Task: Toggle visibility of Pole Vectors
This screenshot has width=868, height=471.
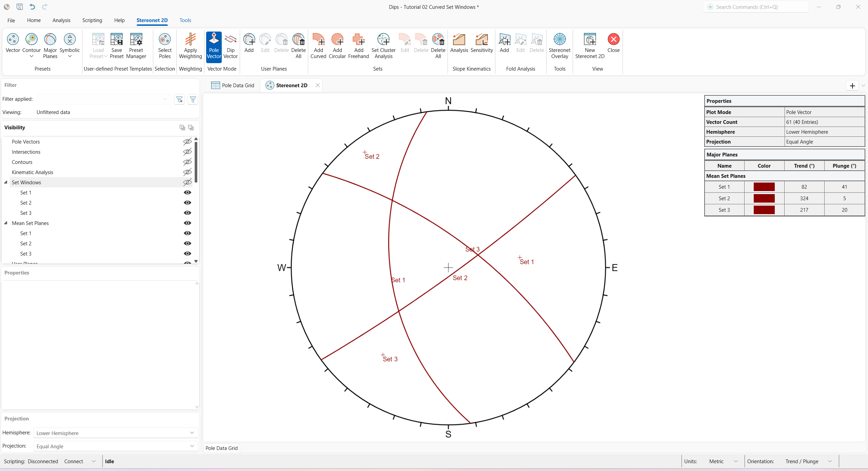Action: coord(187,142)
